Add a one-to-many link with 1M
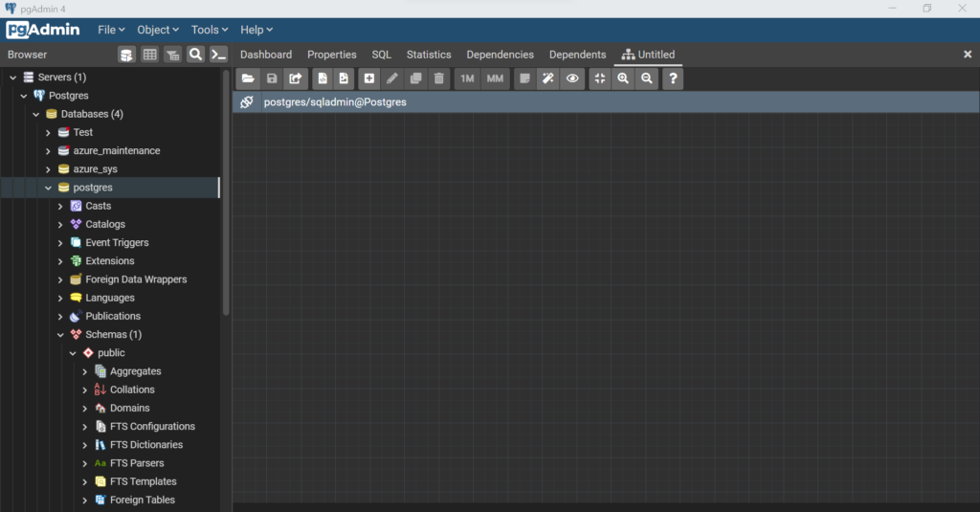This screenshot has width=980, height=512. (467, 78)
